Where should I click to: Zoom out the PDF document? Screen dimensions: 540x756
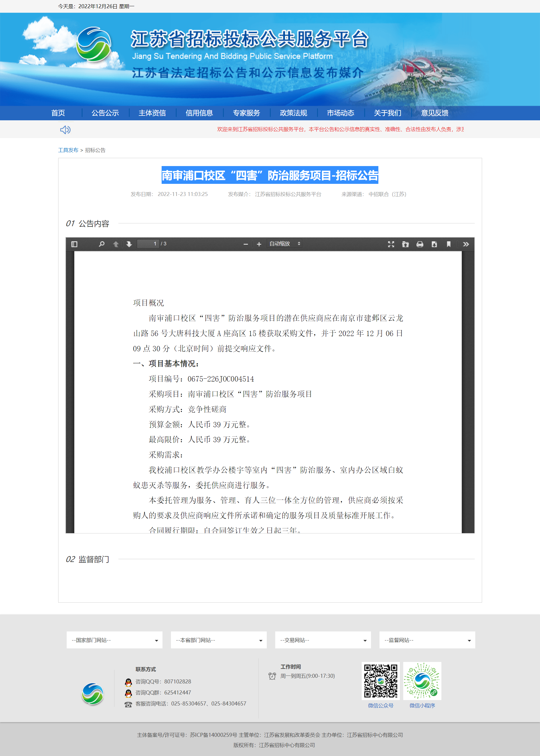[246, 244]
